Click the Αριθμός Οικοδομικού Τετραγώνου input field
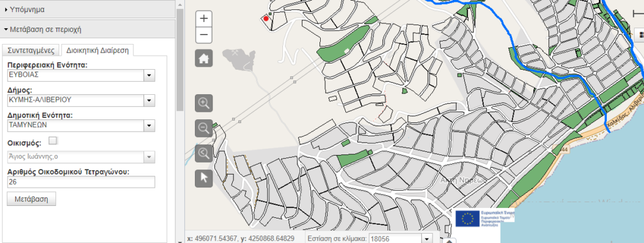 (x=81, y=182)
